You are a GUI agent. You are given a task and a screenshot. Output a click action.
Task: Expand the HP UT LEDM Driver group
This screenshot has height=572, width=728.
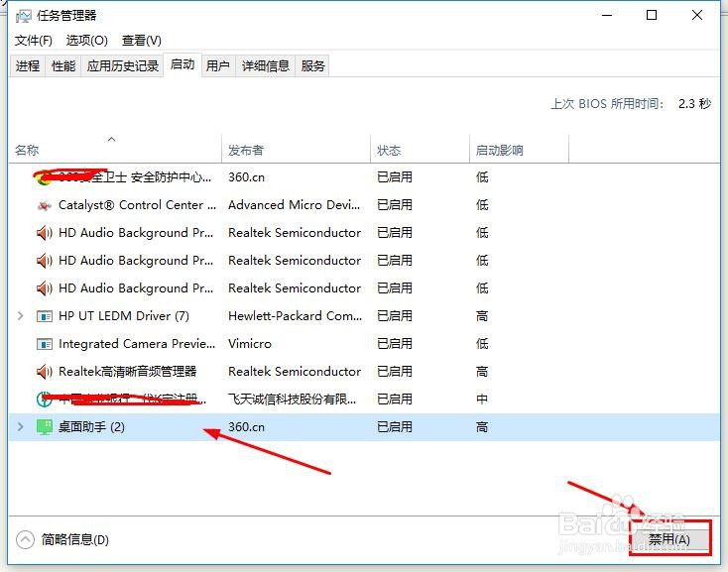click(20, 316)
